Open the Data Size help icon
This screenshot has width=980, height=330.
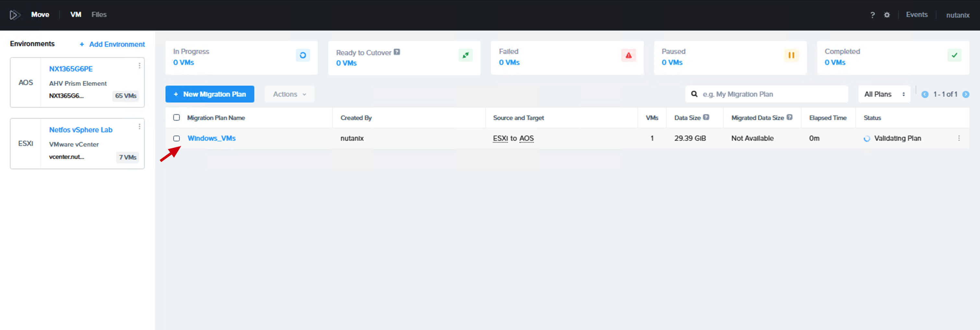point(706,117)
